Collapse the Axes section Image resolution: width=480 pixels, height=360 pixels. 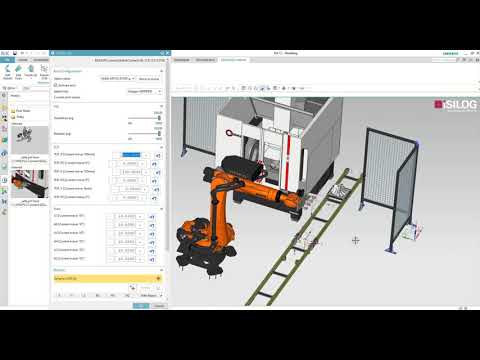pos(162,209)
